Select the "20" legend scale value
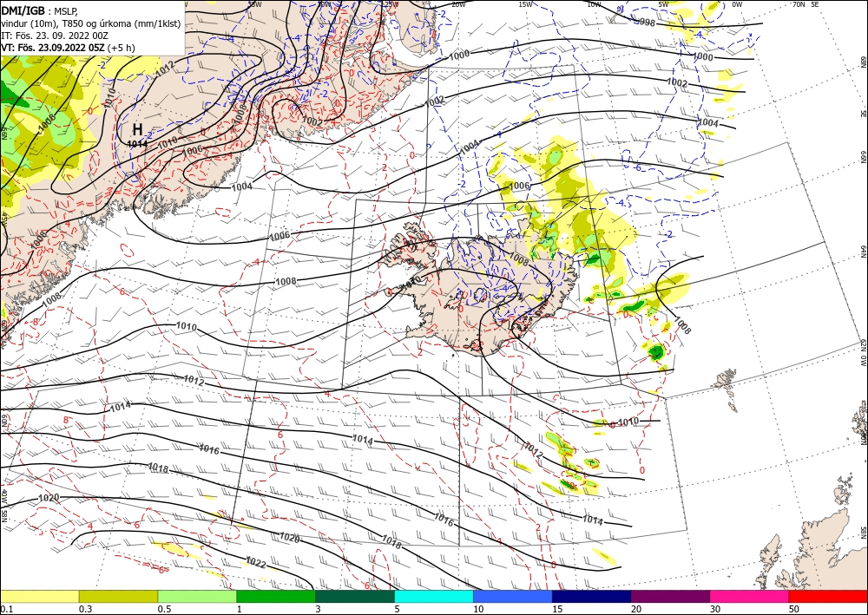Screen dimensions: 868x615 pos(636,609)
